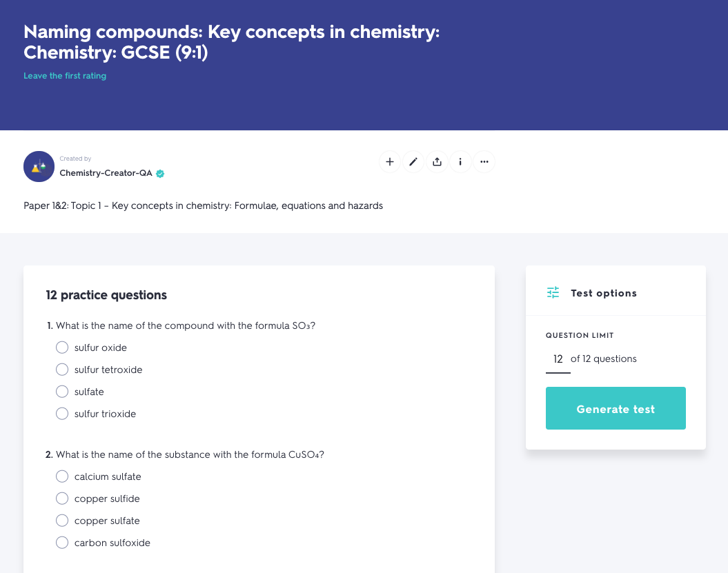This screenshot has height=573, width=728.
Task: Choose "copper sulfate" for question 2
Action: tap(61, 520)
